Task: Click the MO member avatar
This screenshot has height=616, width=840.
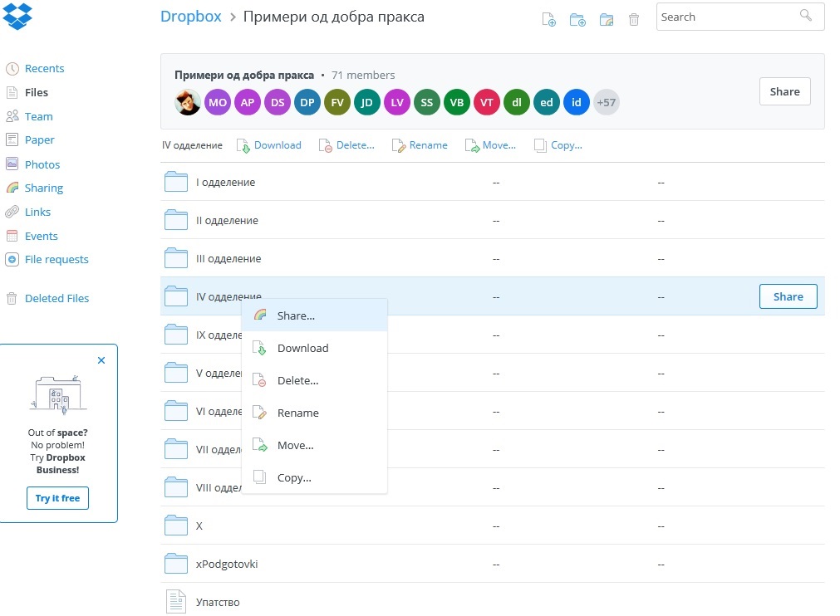Action: click(218, 102)
